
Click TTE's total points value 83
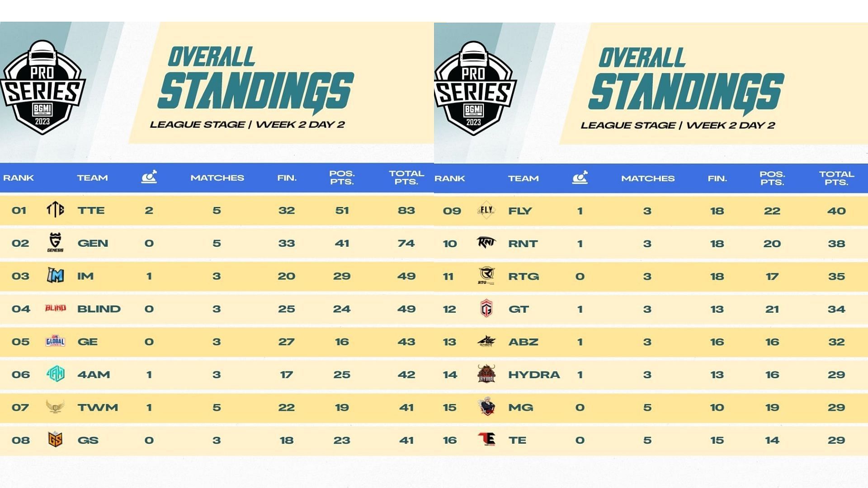click(x=406, y=210)
